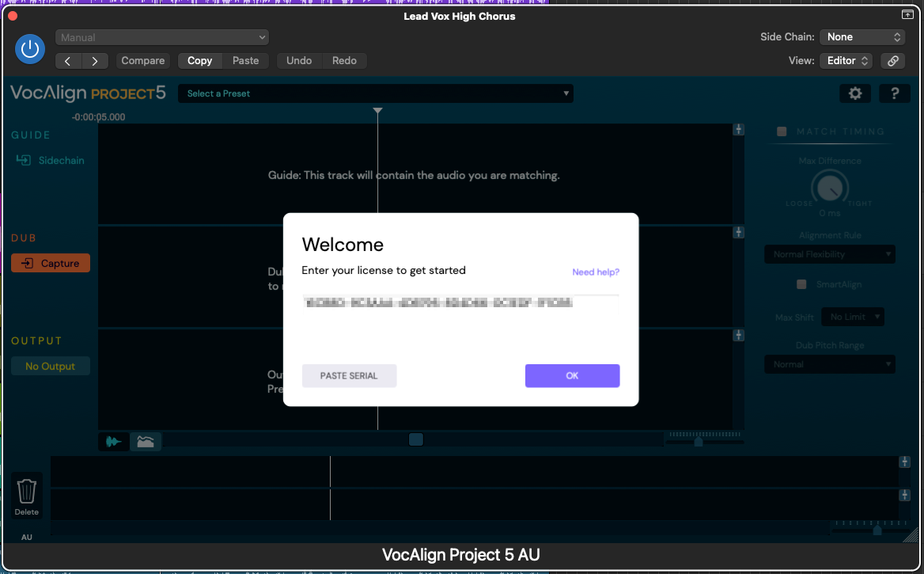The width and height of the screenshot is (924, 574).
Task: Expand the Side Chain dropdown
Action: pos(862,37)
